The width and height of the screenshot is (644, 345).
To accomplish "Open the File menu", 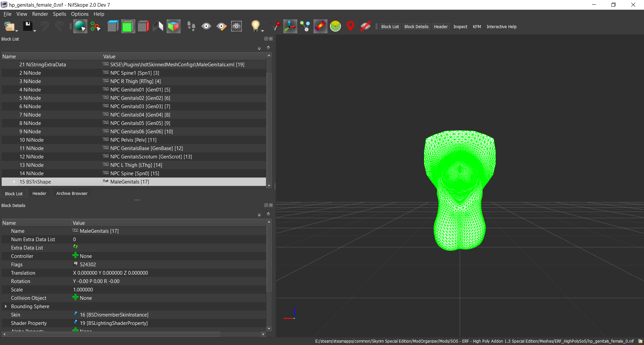I will (x=7, y=14).
